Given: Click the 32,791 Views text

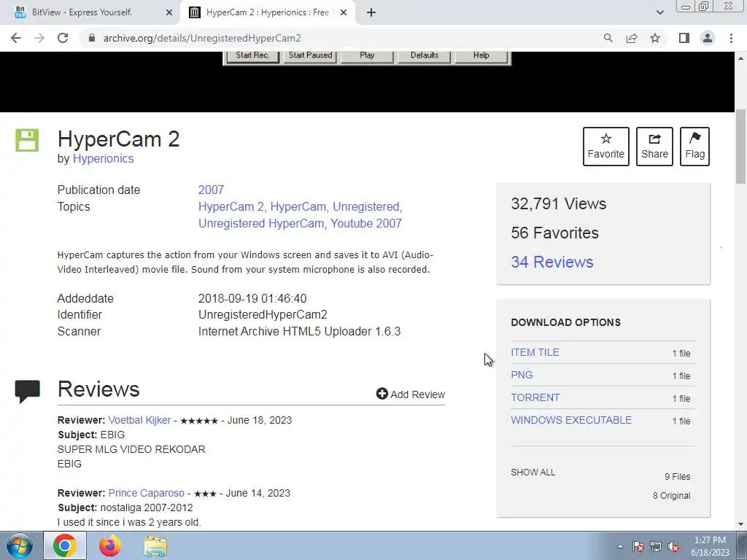Looking at the screenshot, I should (558, 204).
